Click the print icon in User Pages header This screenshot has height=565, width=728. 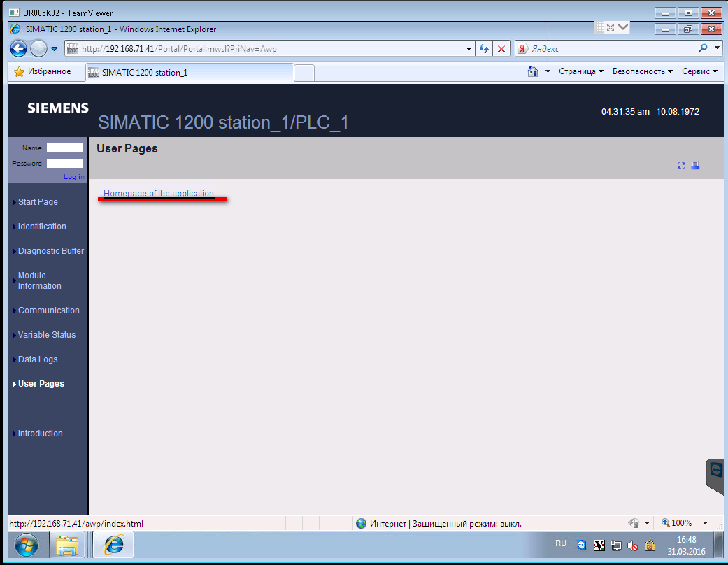pos(695,166)
